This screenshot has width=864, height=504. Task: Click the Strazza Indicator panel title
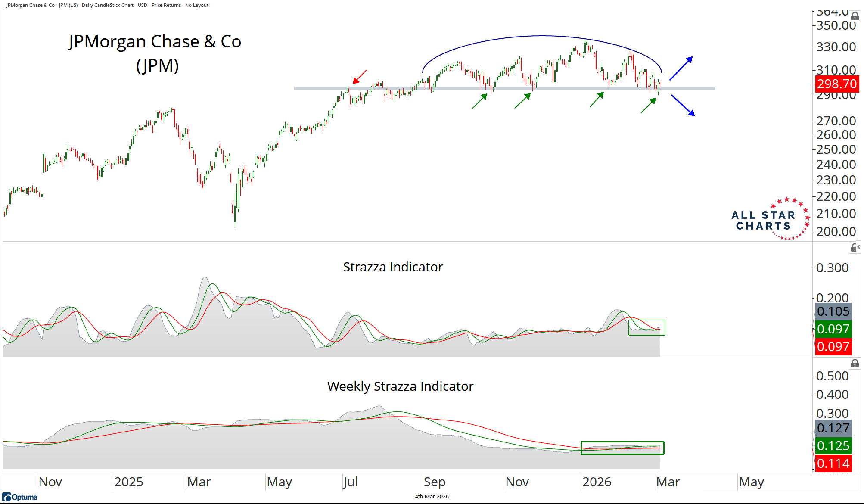click(x=393, y=267)
